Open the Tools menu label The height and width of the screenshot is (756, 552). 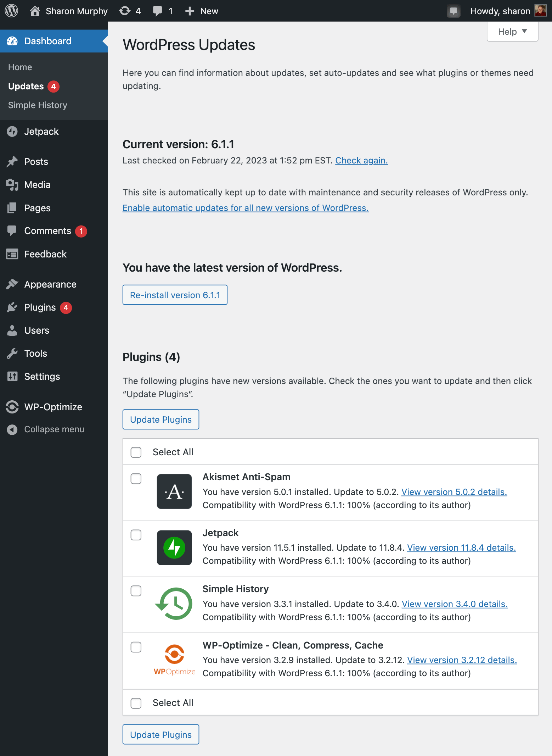click(36, 354)
